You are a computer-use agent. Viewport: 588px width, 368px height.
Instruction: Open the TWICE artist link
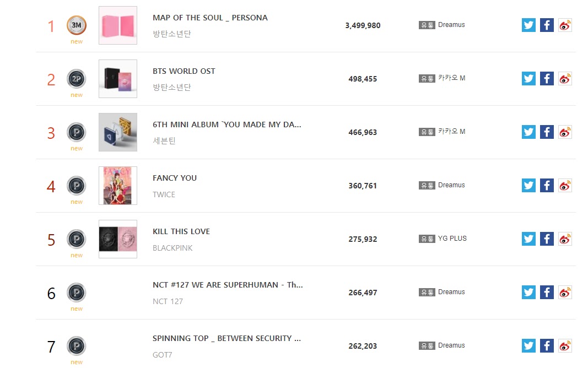pos(164,194)
